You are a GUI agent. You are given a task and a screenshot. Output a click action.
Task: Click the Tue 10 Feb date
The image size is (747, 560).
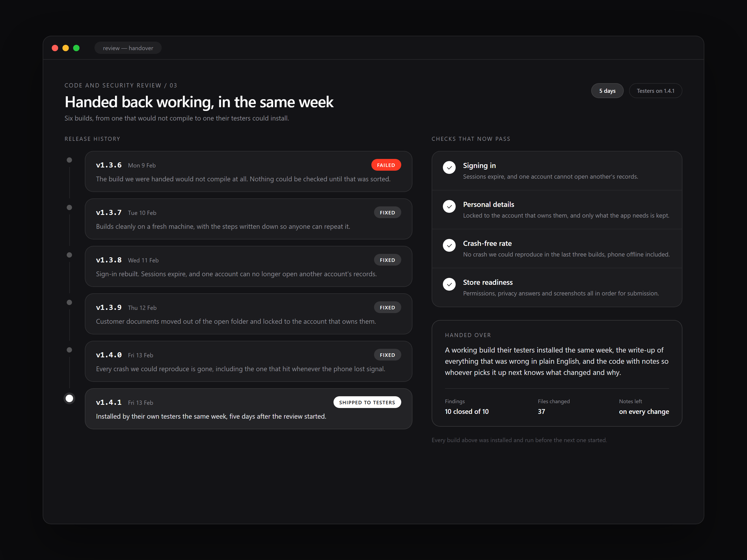click(x=142, y=213)
